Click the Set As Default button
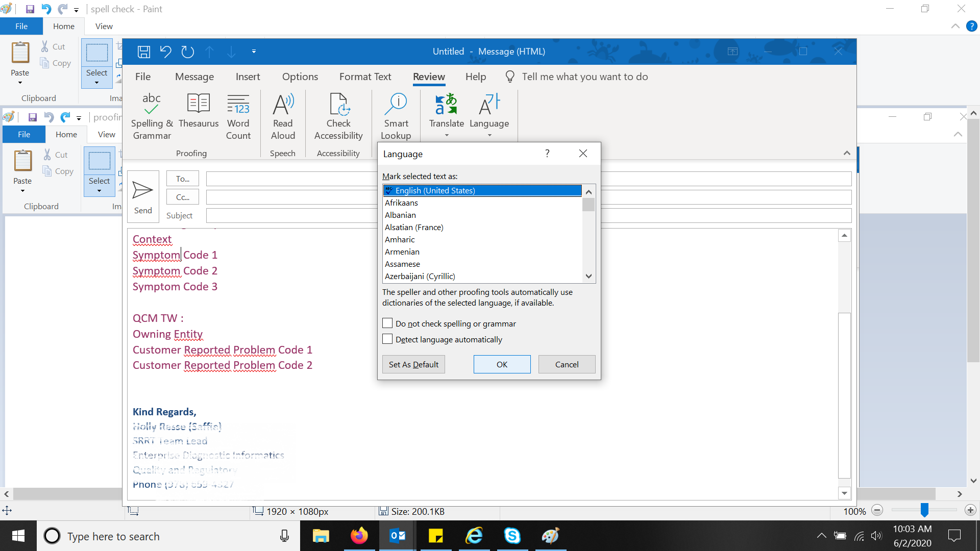This screenshot has width=980, height=551. tap(413, 364)
